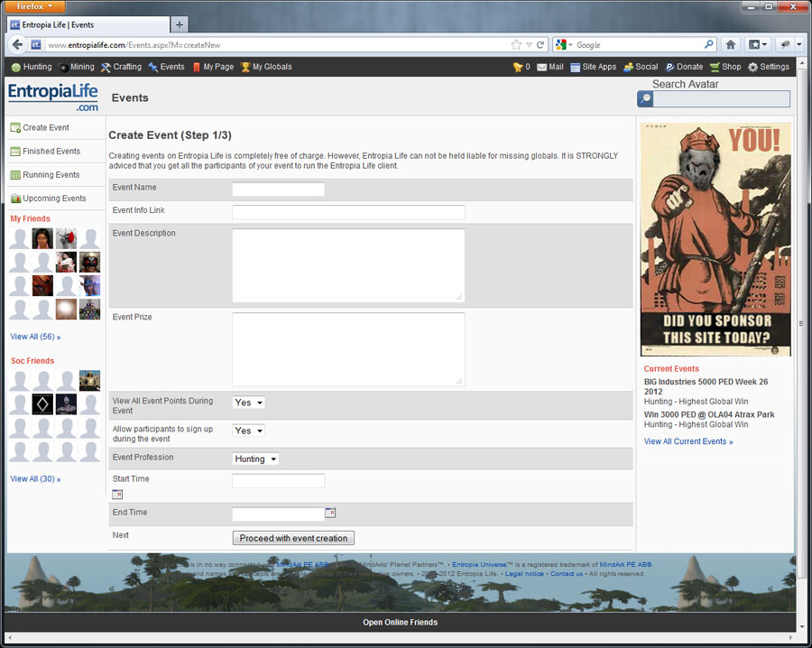
Task: Focus the Start Time input field
Action: click(279, 481)
